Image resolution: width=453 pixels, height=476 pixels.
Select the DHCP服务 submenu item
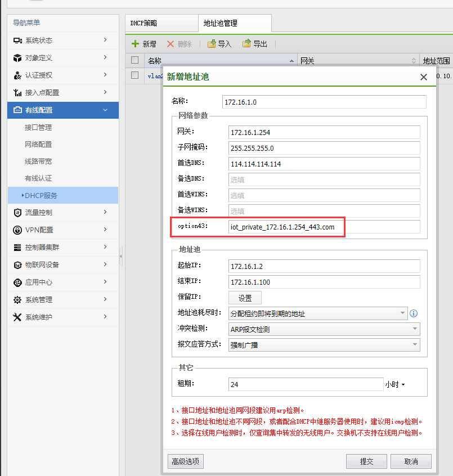(63, 195)
